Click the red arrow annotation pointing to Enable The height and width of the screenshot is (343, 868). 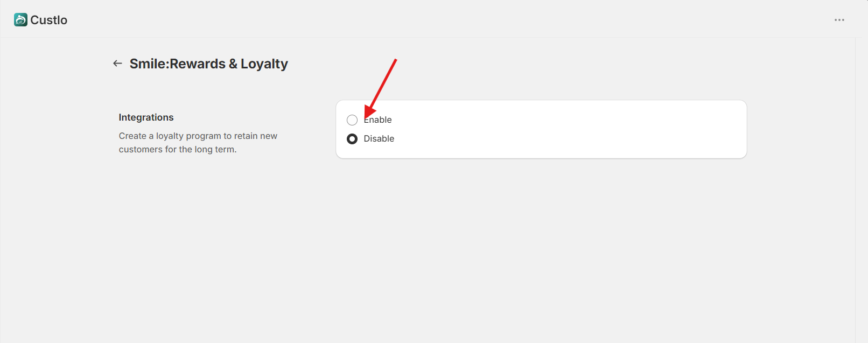[381, 88]
